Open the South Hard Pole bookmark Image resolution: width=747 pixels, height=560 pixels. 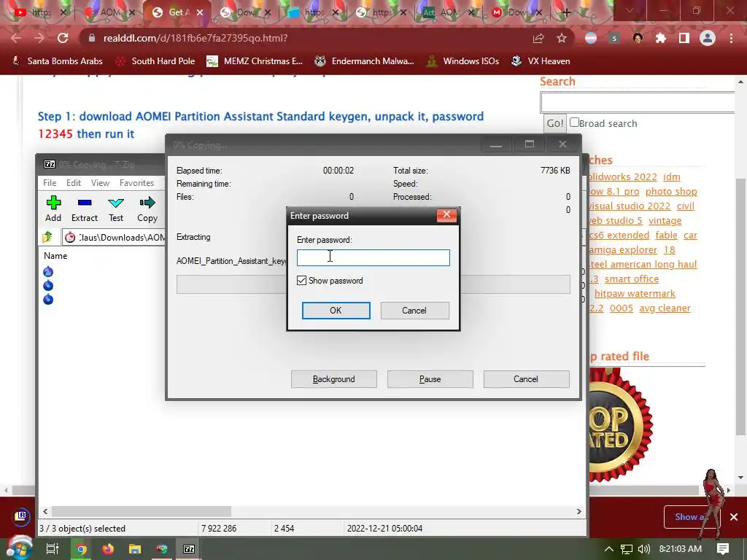[155, 61]
